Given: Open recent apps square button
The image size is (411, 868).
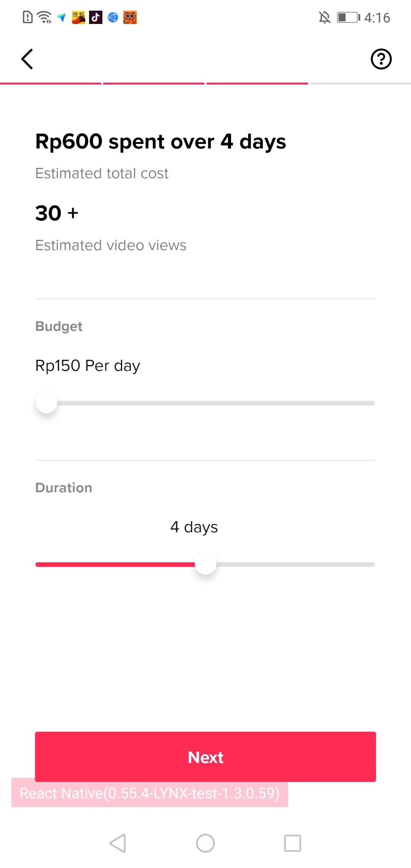Looking at the screenshot, I should (x=293, y=843).
